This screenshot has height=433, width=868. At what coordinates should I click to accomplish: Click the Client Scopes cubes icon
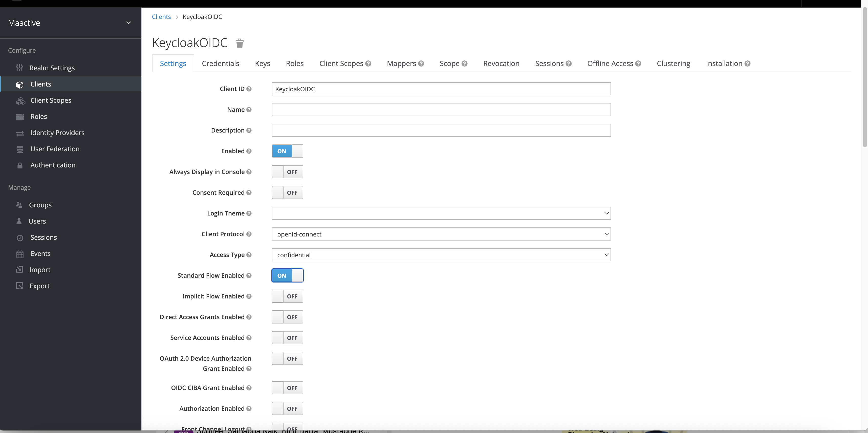pos(20,101)
